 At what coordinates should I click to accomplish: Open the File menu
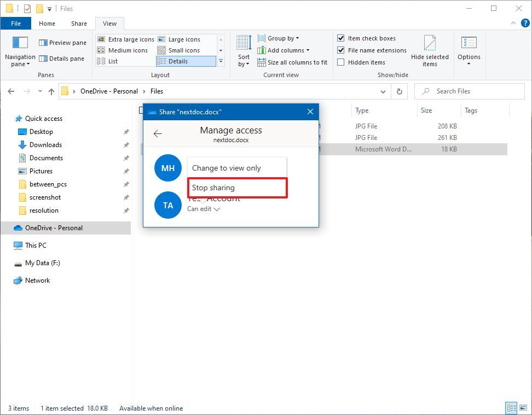click(16, 24)
